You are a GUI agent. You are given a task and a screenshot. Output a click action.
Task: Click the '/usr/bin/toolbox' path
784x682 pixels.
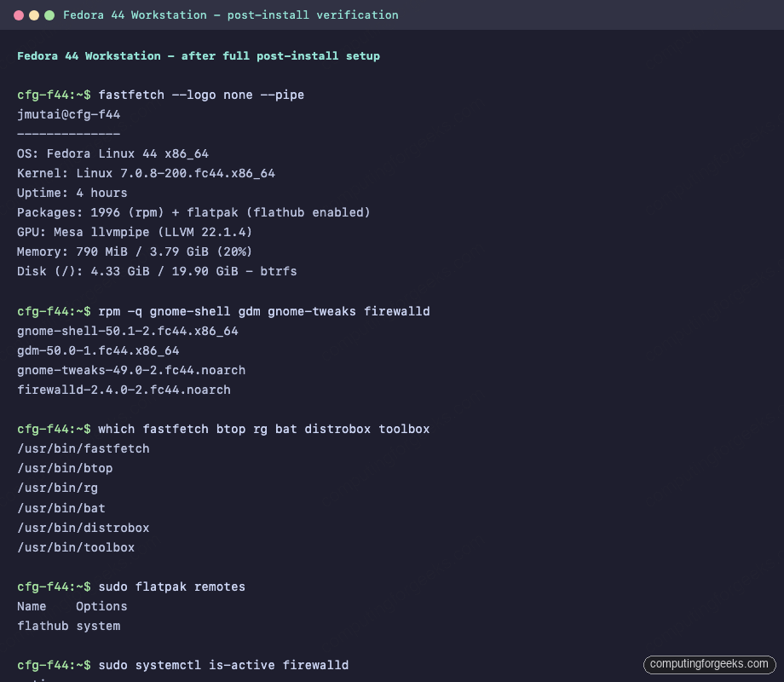pyautogui.click(x=76, y=547)
